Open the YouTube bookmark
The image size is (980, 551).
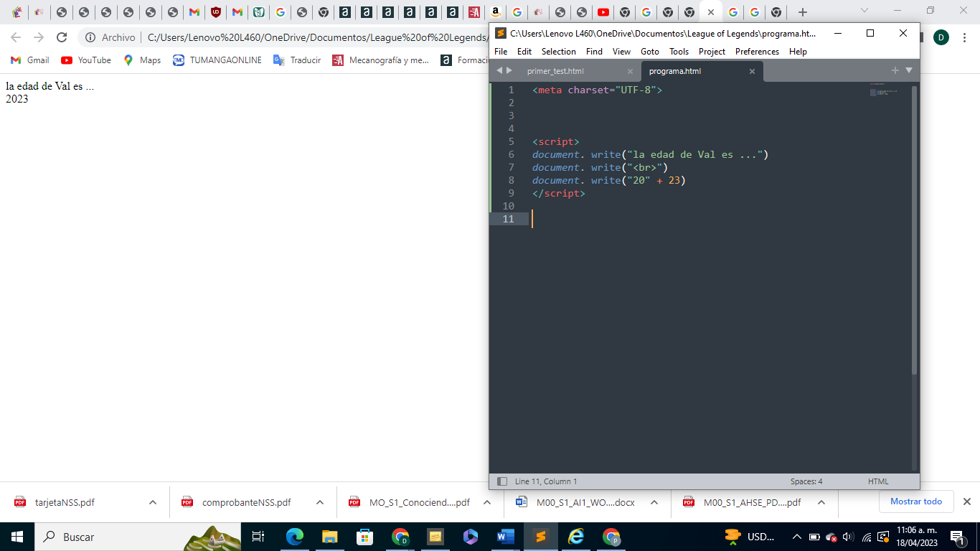pos(86,60)
